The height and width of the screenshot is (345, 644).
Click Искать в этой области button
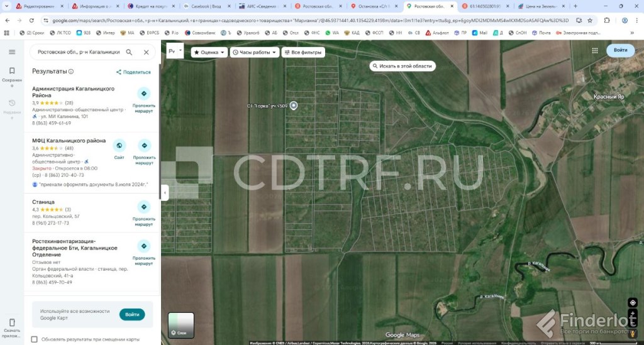coord(402,66)
